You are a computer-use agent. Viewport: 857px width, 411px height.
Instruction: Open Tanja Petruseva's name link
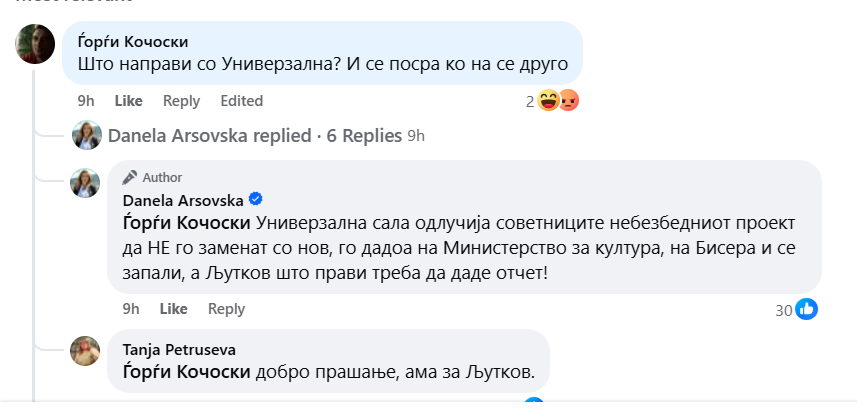tap(179, 349)
